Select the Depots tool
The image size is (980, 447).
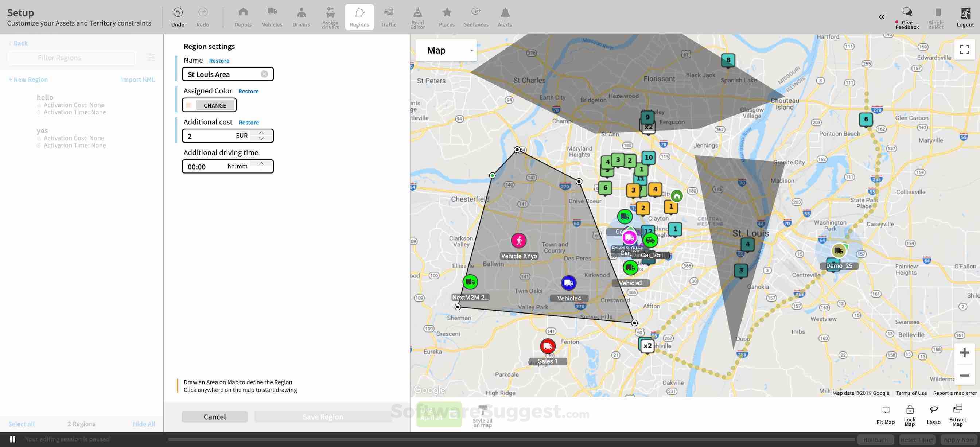coord(242,17)
